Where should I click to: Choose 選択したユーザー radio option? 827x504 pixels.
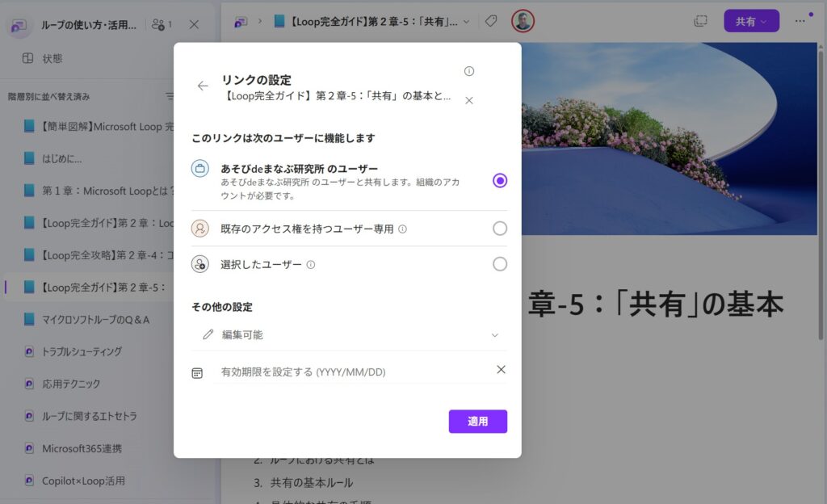pyautogui.click(x=500, y=264)
